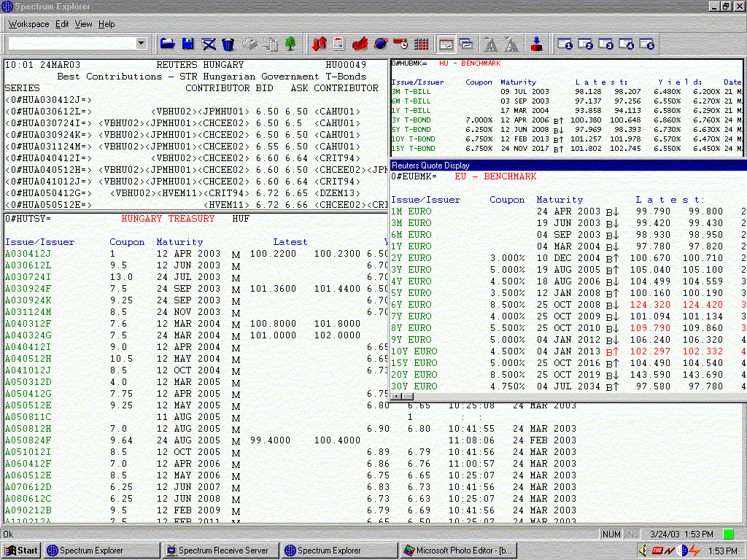Screen dimensions: 747x560
Task: Select bond A090212B in Hungary Treasury
Action: pyautogui.click(x=28, y=510)
